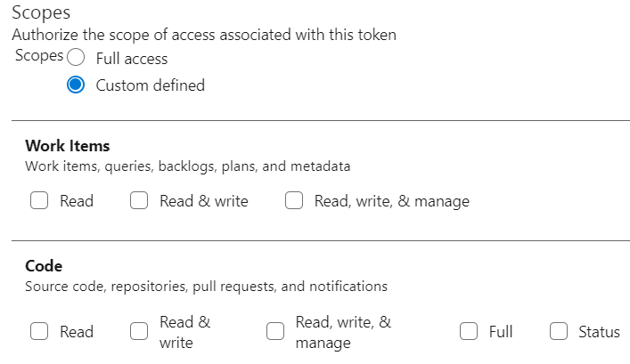Screen dimensions: 630x364
Task: Enable the Status checkbox under Code
Action: [x=559, y=332]
